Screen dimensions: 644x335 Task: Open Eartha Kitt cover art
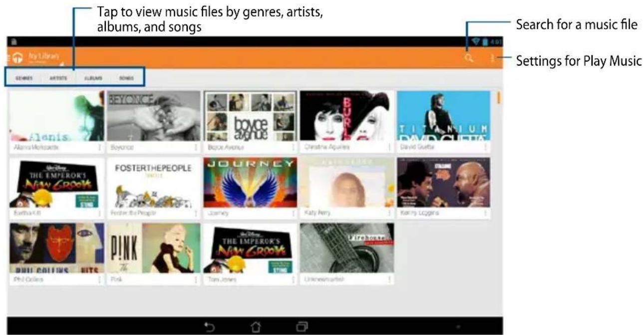pos(57,183)
